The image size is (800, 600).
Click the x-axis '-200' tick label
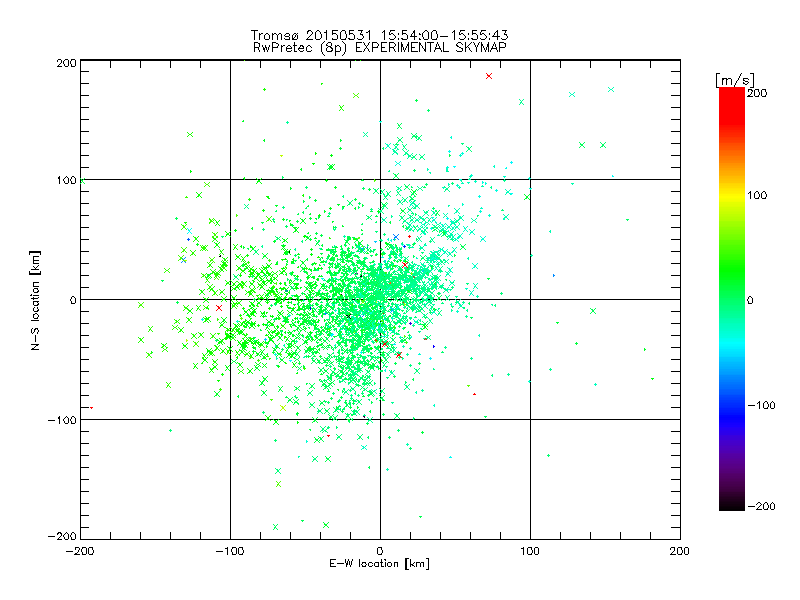(x=80, y=551)
